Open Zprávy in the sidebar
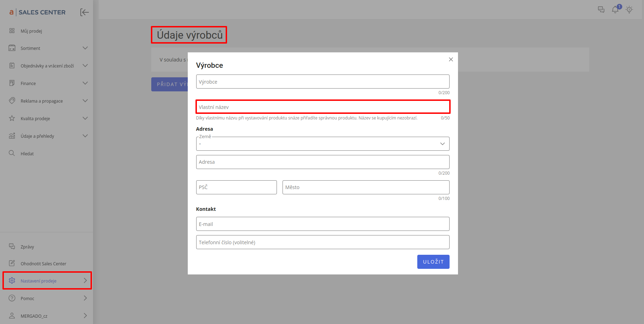Screen dimensions: 644x324 click(x=27, y=247)
